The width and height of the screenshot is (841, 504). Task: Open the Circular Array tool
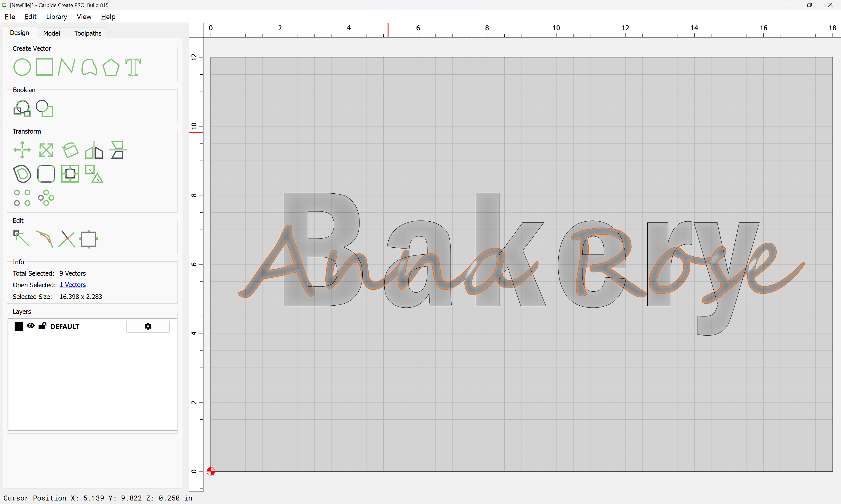click(46, 198)
